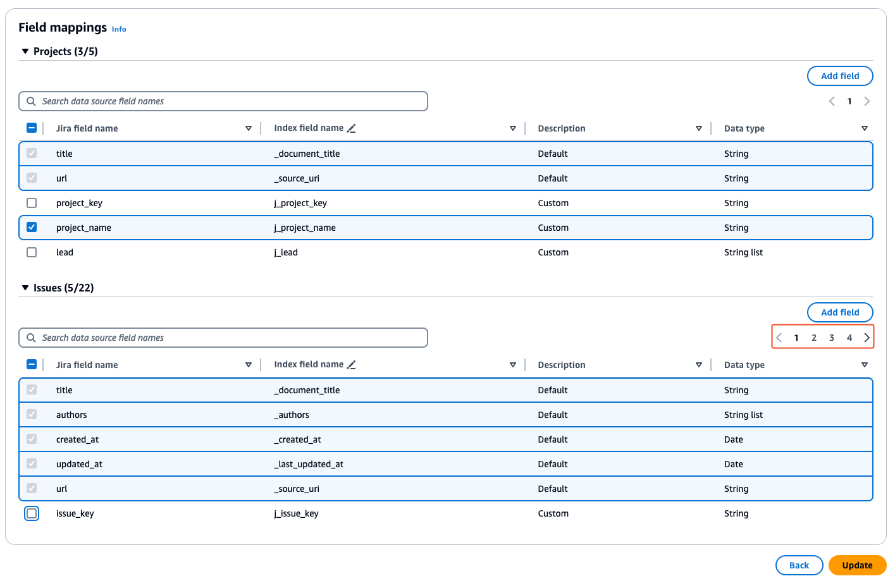Open the filter icon on the Jira field name column
Screen dimensions: 895x588
click(249, 128)
